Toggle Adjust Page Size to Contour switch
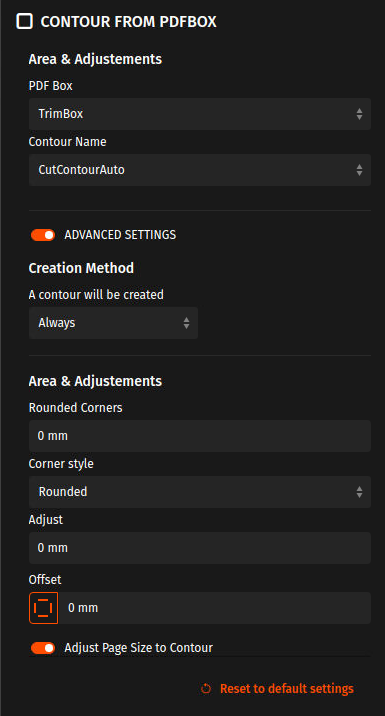 click(x=43, y=648)
